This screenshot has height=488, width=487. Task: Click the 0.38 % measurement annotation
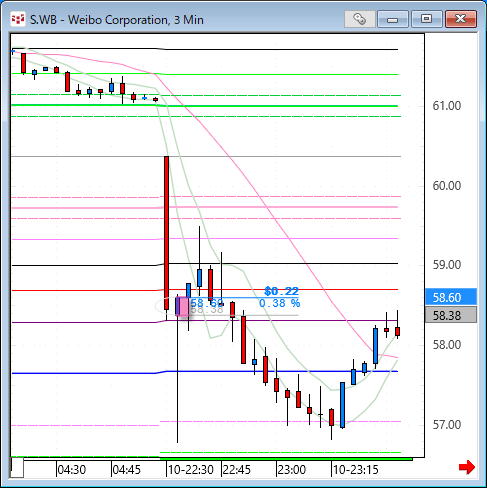(x=280, y=303)
